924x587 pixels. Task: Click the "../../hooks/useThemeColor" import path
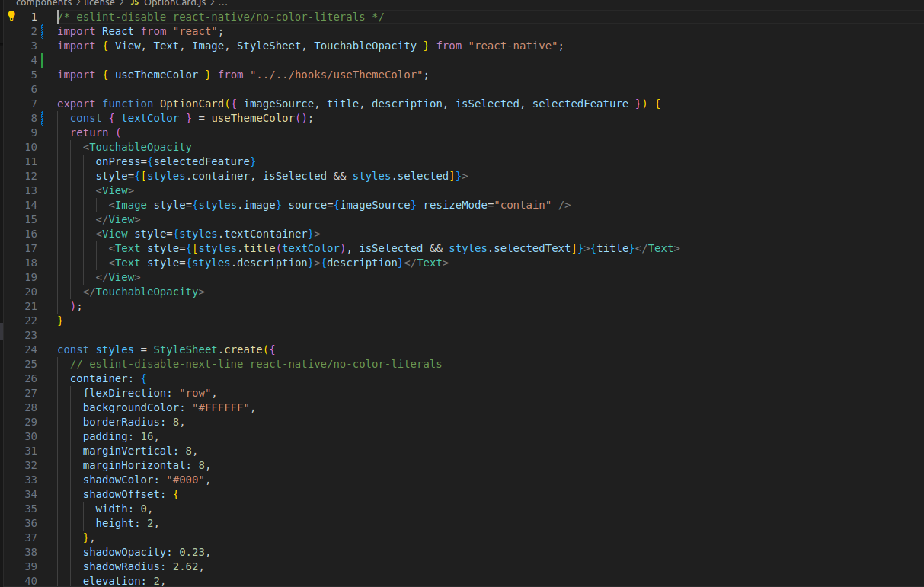pos(339,75)
